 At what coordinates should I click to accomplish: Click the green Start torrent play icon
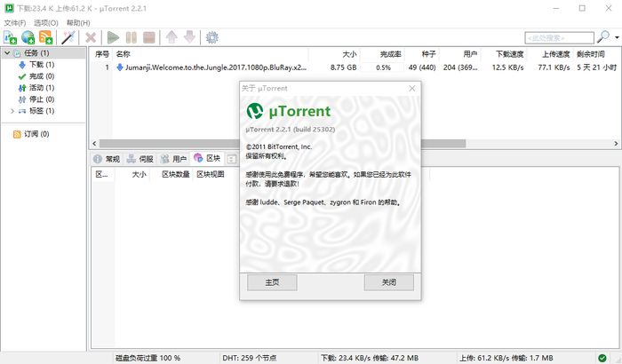coord(113,37)
